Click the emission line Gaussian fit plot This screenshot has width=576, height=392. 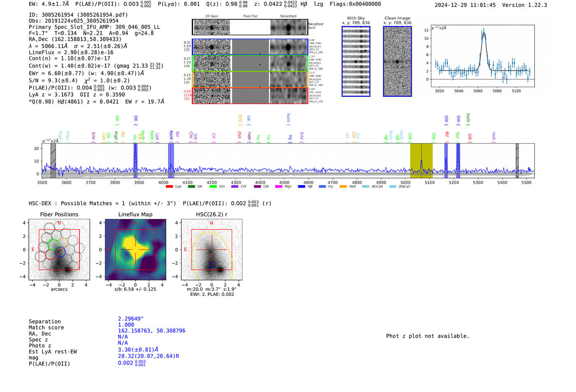tap(483, 56)
